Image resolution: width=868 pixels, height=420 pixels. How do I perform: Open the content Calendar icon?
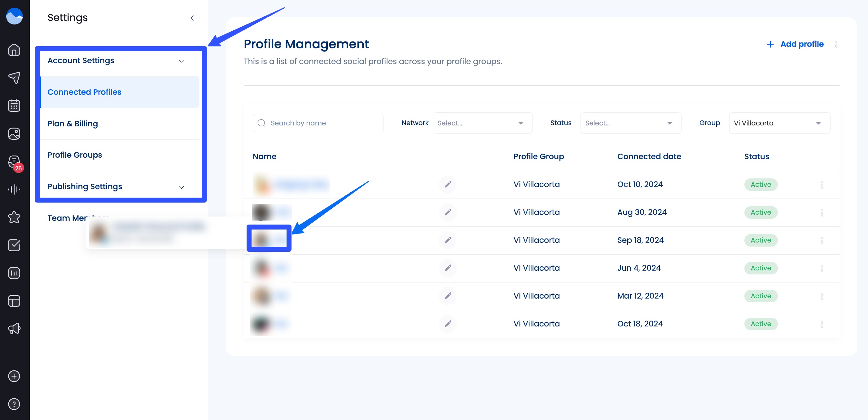tap(14, 105)
